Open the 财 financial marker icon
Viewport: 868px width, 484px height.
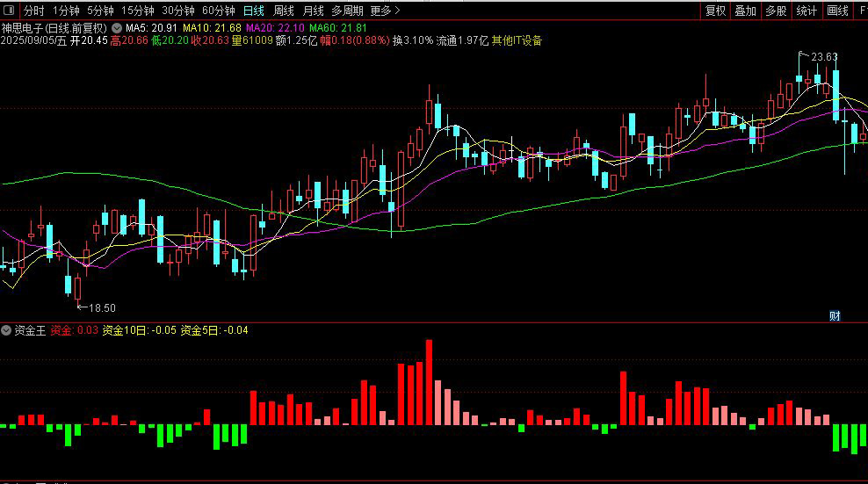835,314
